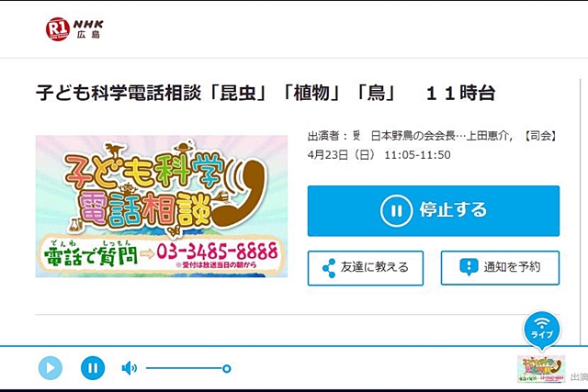Click the play button in the player bar
588x392 pixels.
pyautogui.click(x=51, y=368)
